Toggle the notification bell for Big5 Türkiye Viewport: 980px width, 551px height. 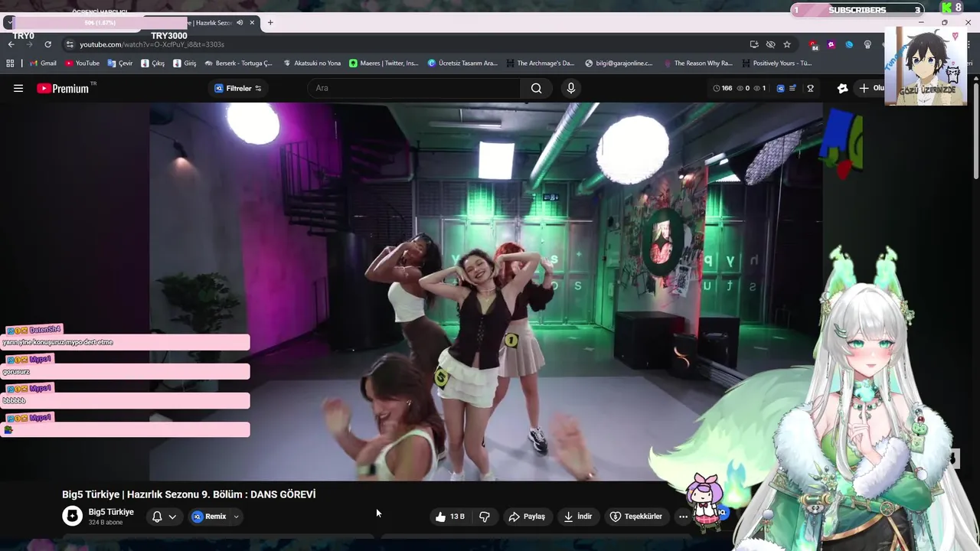pyautogui.click(x=157, y=517)
